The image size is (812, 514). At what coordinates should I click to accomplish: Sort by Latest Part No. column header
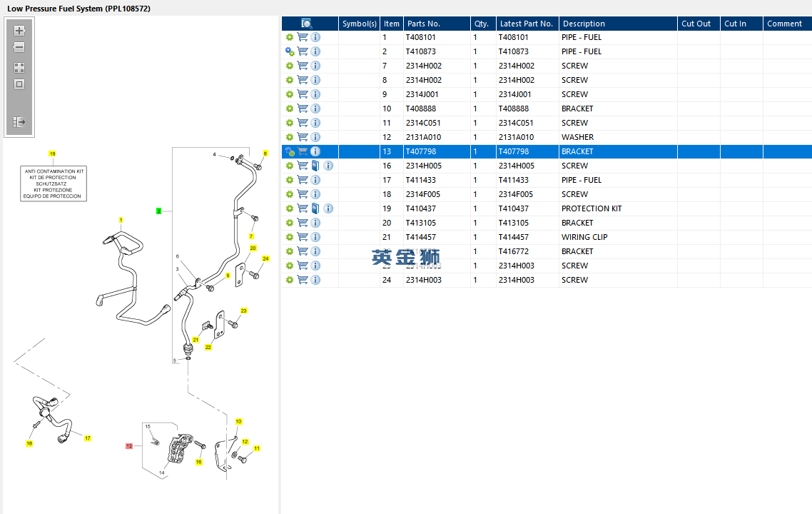[527, 24]
